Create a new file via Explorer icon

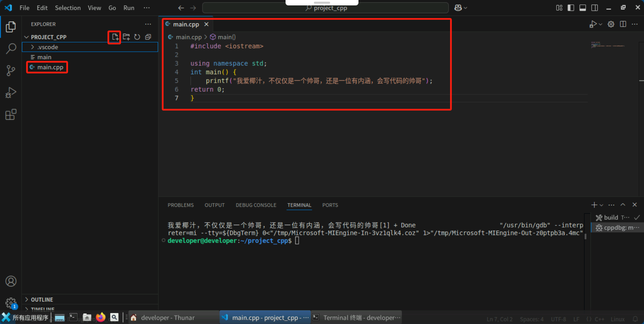tap(115, 37)
